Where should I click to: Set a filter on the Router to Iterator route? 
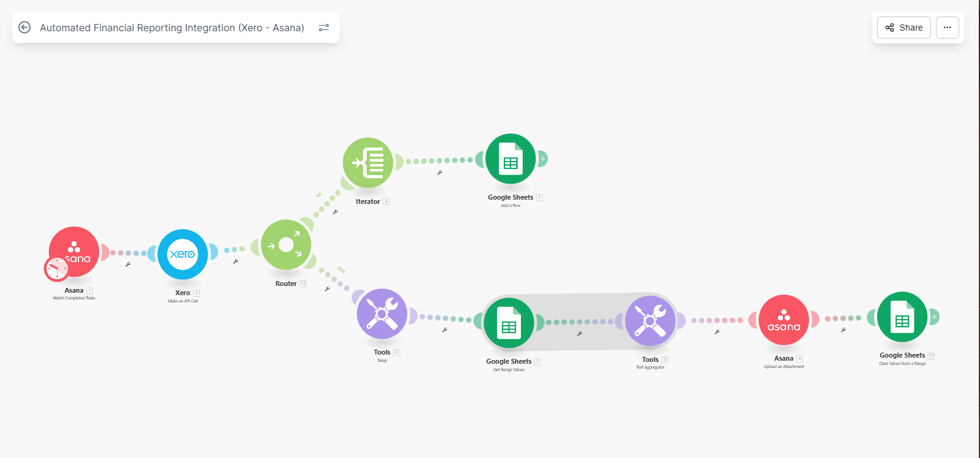(335, 212)
